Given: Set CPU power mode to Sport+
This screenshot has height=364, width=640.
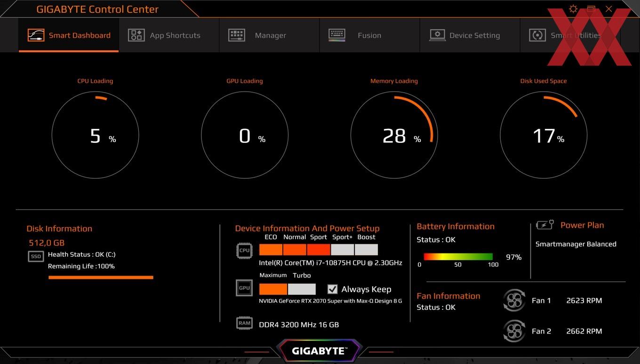Looking at the screenshot, I should click(343, 249).
